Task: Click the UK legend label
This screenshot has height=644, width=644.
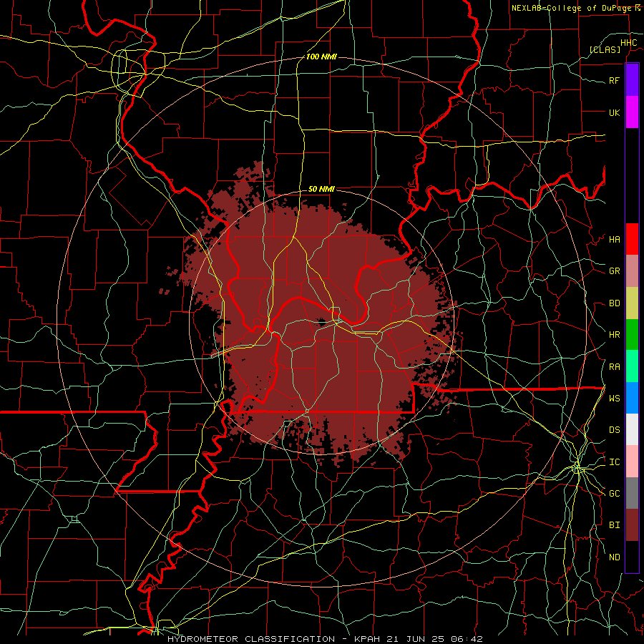Action: click(x=615, y=112)
